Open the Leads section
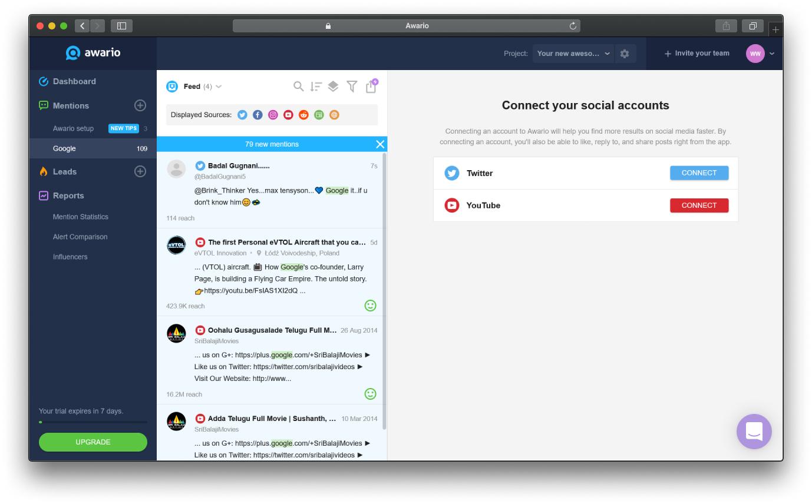Image resolution: width=812 pixels, height=504 pixels. click(x=65, y=171)
